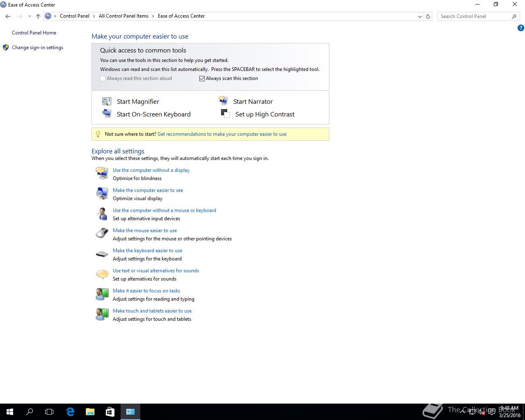Expand the chevron after All Control Panel Items
525x420 pixels.
coord(153,16)
